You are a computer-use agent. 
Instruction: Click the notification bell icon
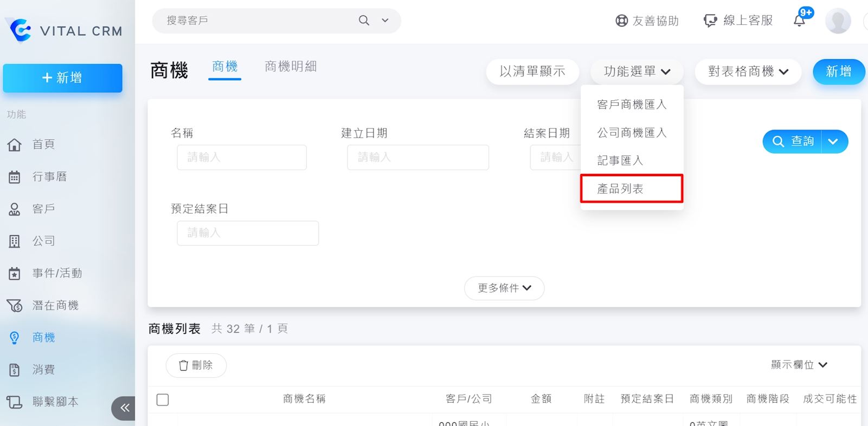click(799, 21)
